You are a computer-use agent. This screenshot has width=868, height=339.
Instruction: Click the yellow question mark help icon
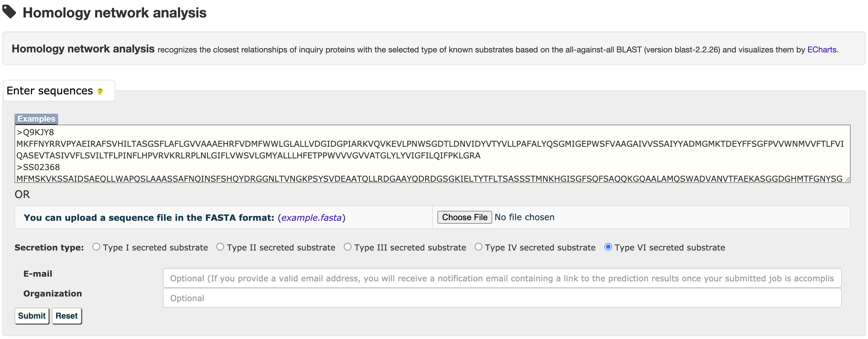[x=100, y=91]
